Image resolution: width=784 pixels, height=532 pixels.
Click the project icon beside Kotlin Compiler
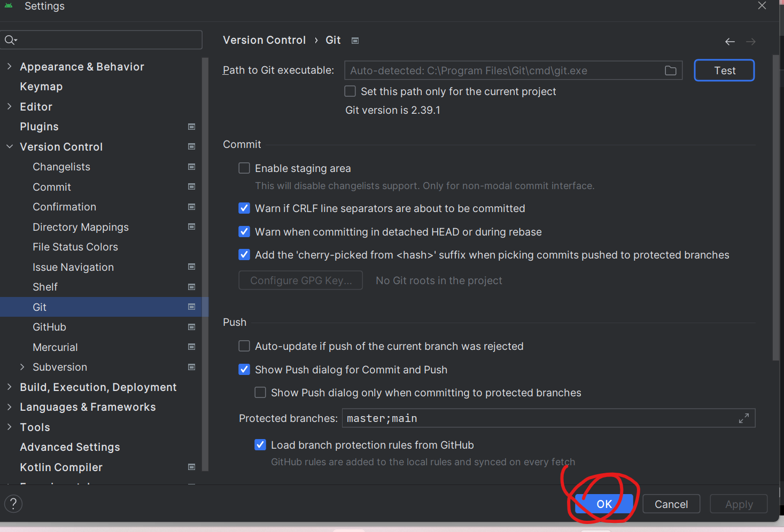pyautogui.click(x=192, y=467)
